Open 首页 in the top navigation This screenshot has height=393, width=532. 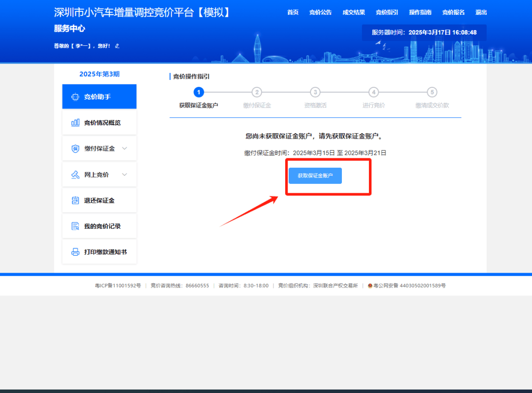(293, 12)
